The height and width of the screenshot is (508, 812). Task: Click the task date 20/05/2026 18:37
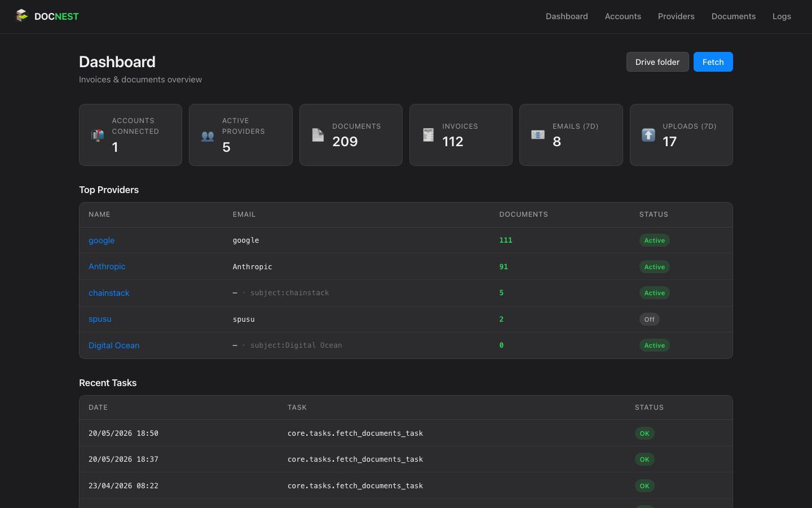pyautogui.click(x=123, y=459)
